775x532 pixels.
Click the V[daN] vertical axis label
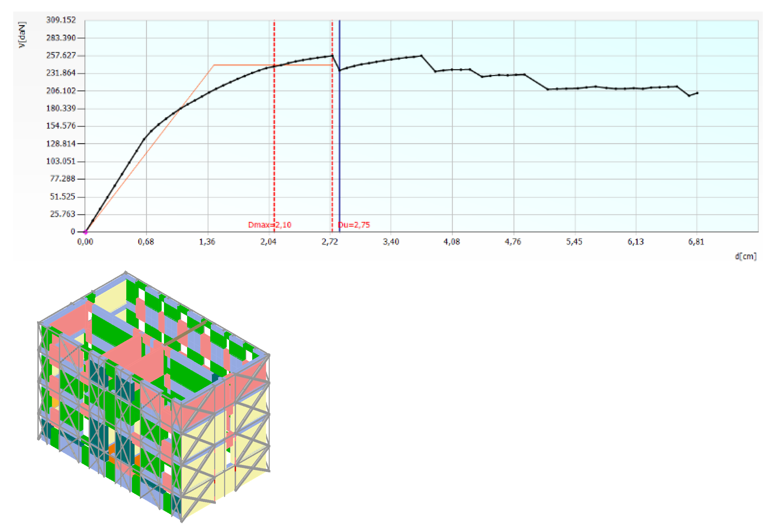22,35
